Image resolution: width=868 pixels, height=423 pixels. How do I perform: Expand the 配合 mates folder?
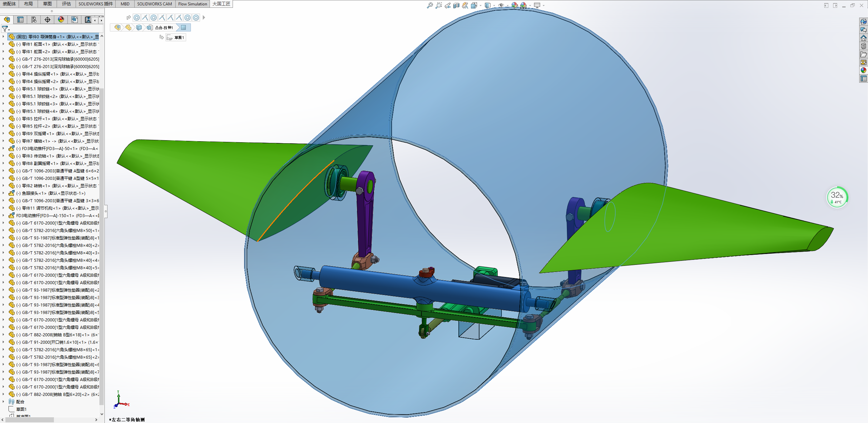coord(3,402)
